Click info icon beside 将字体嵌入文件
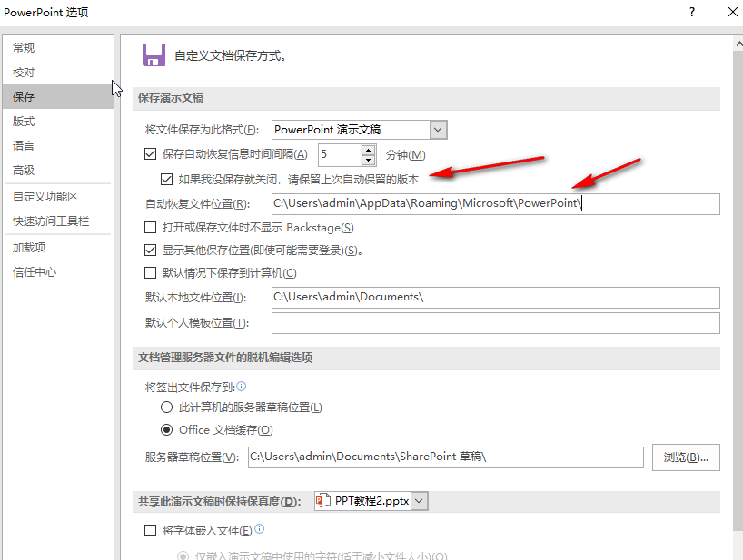The width and height of the screenshot is (743, 560). (260, 530)
